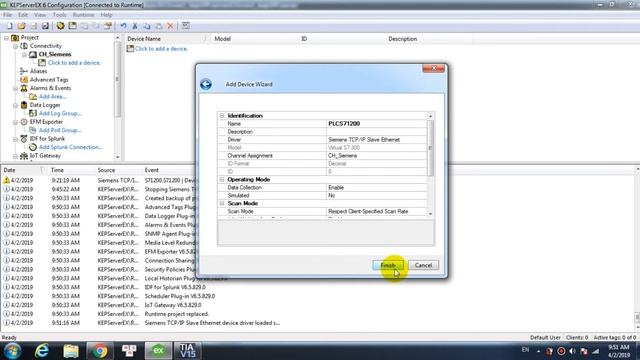The image size is (640, 360).
Task: Collapse the Scan Mode property group
Action: coord(222,203)
